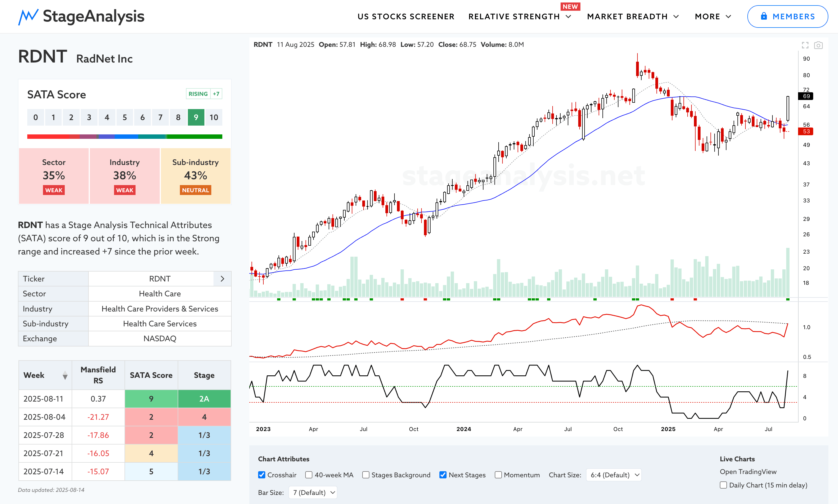Click SATA score box 0
This screenshot has width=838, height=504.
36,118
